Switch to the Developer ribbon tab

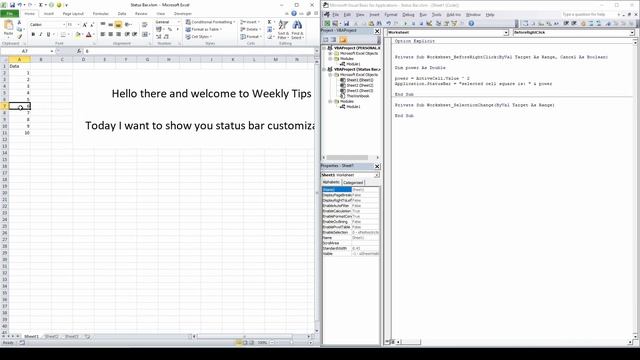(182, 13)
